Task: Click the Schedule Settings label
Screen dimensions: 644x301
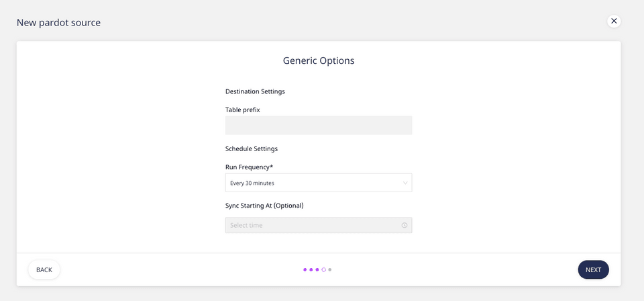Action: (x=252, y=148)
